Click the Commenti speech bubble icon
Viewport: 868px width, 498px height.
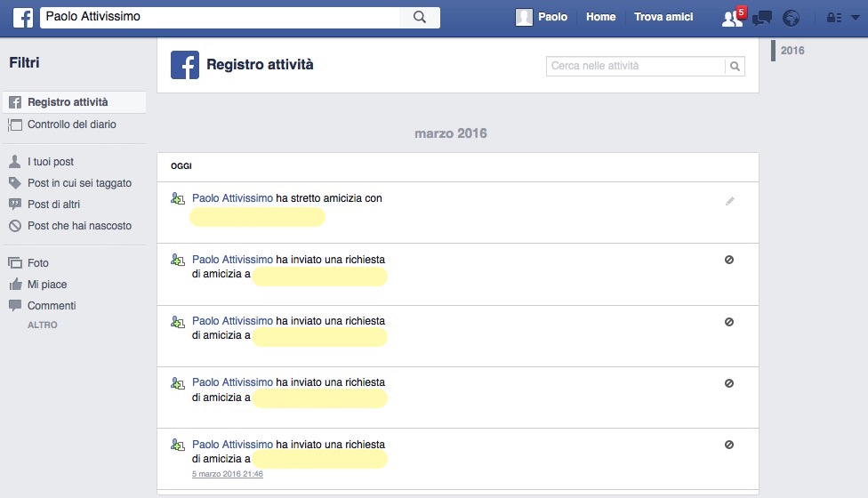15,305
